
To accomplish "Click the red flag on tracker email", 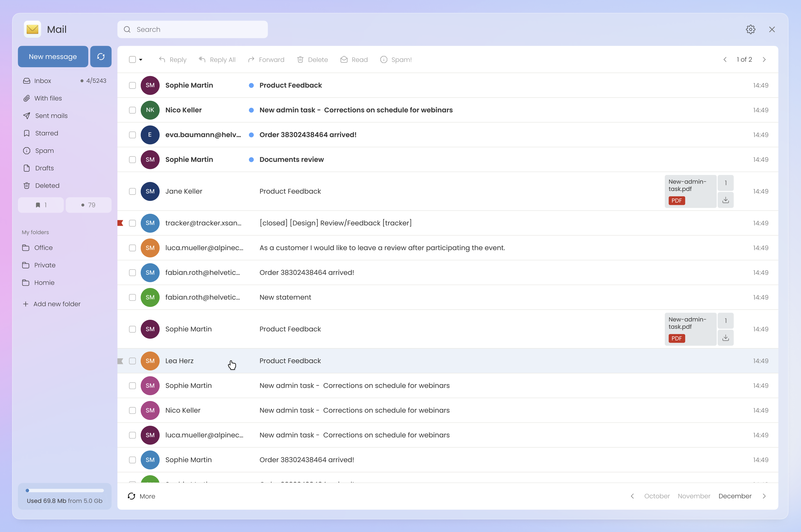I will (120, 223).
